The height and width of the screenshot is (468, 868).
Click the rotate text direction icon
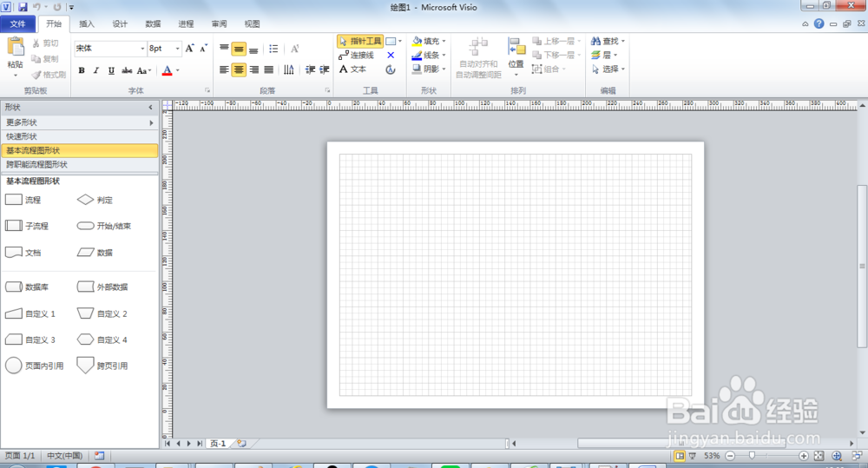click(x=289, y=69)
